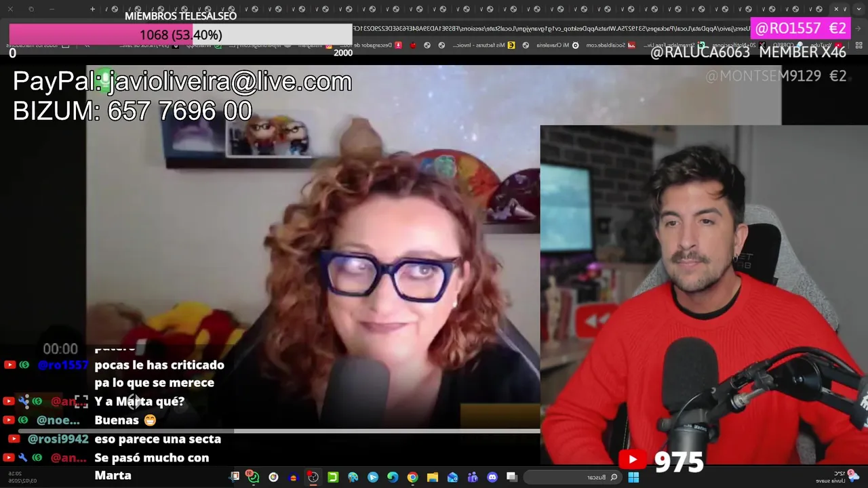
Task: Switch to Google Chrome in taskbar
Action: (412, 477)
